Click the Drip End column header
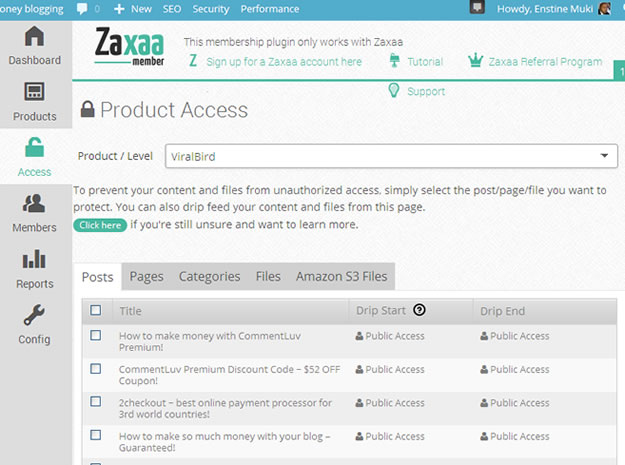This screenshot has width=625, height=465. tap(502, 311)
